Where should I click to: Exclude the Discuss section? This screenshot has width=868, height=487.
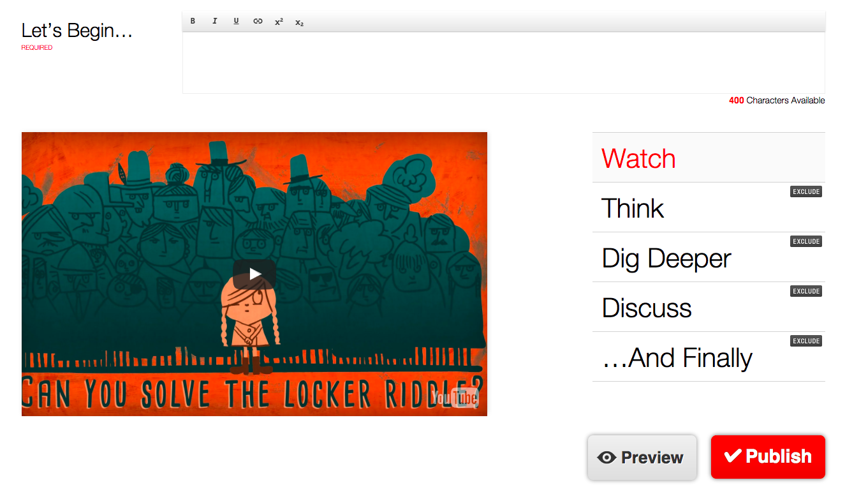(x=806, y=291)
